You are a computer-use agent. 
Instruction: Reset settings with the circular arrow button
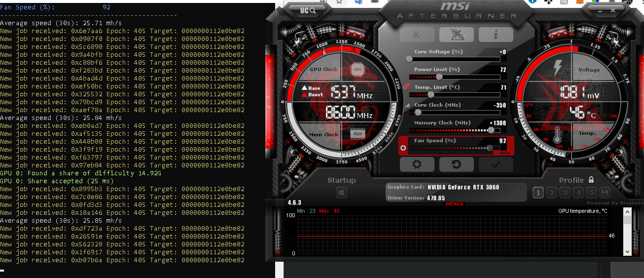tap(457, 164)
